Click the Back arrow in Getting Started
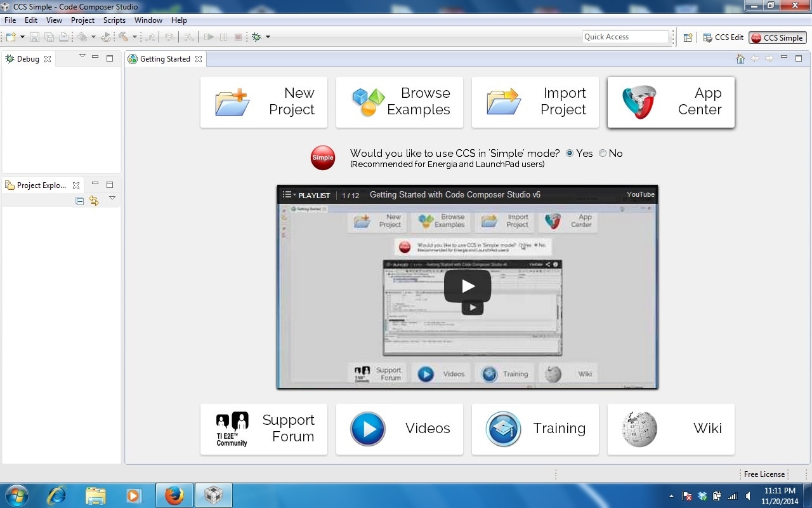This screenshot has height=508, width=812. [755, 59]
